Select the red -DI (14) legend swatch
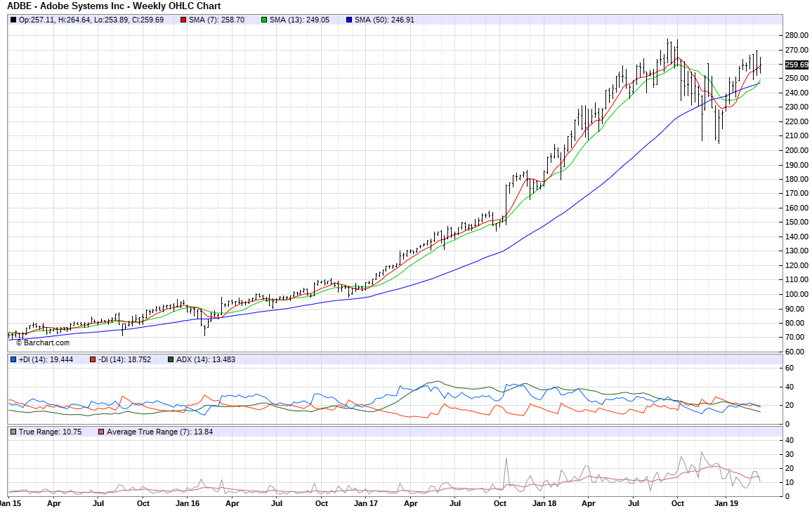This screenshot has width=812, height=525. click(93, 359)
